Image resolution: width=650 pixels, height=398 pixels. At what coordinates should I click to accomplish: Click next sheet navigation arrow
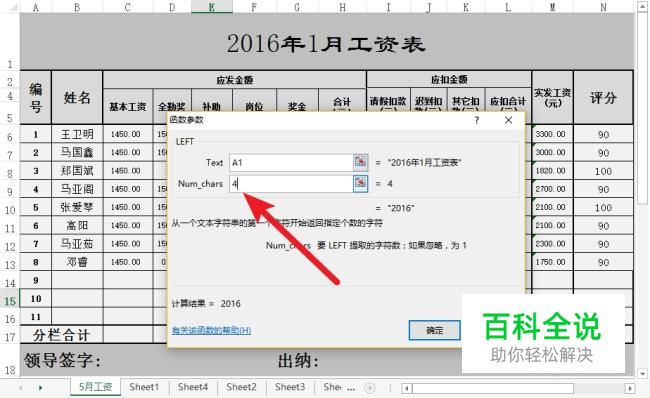[x=40, y=388]
